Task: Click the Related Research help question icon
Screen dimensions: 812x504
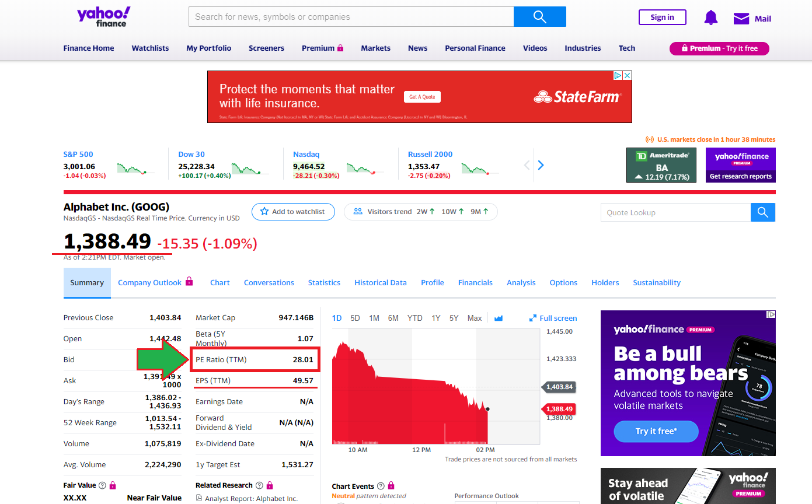Action: click(x=259, y=485)
